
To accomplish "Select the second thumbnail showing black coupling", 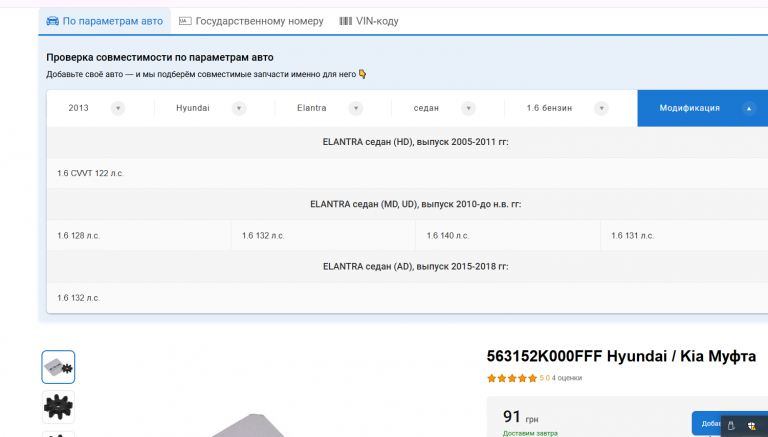I will click(x=58, y=407).
